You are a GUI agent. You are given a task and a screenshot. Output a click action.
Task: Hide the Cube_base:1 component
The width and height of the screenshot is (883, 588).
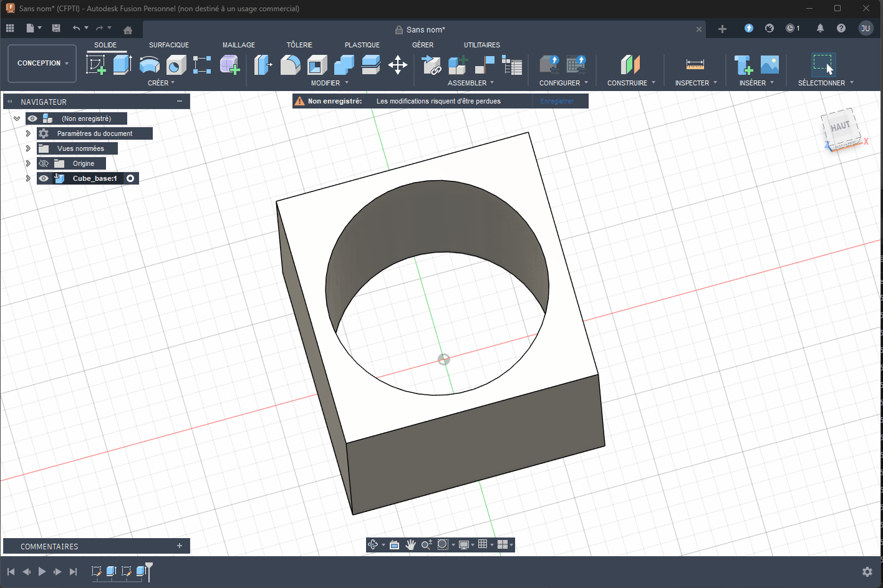(x=44, y=178)
